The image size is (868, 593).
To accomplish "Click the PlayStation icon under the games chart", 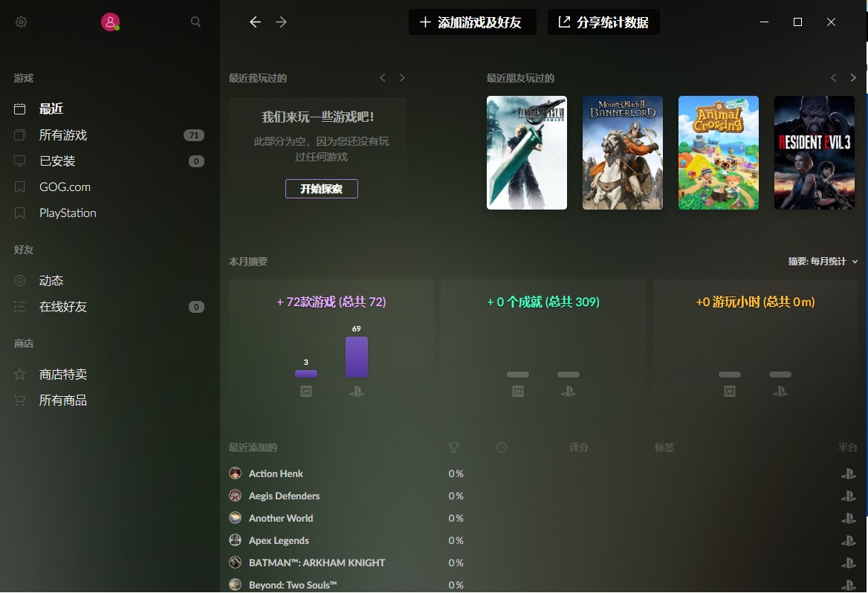I will pyautogui.click(x=357, y=392).
